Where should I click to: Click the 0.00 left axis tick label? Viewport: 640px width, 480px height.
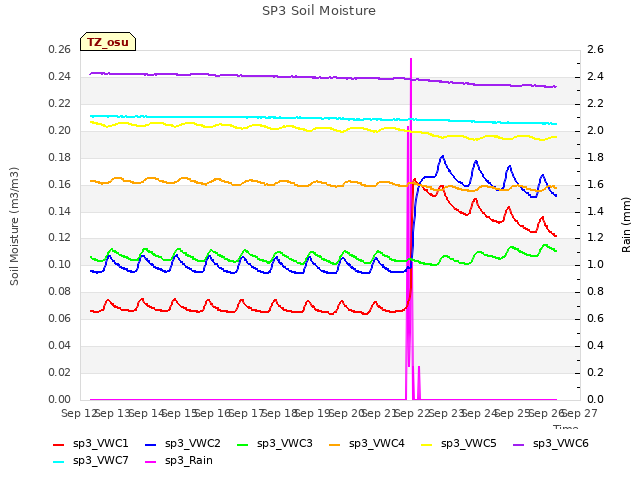coord(60,399)
